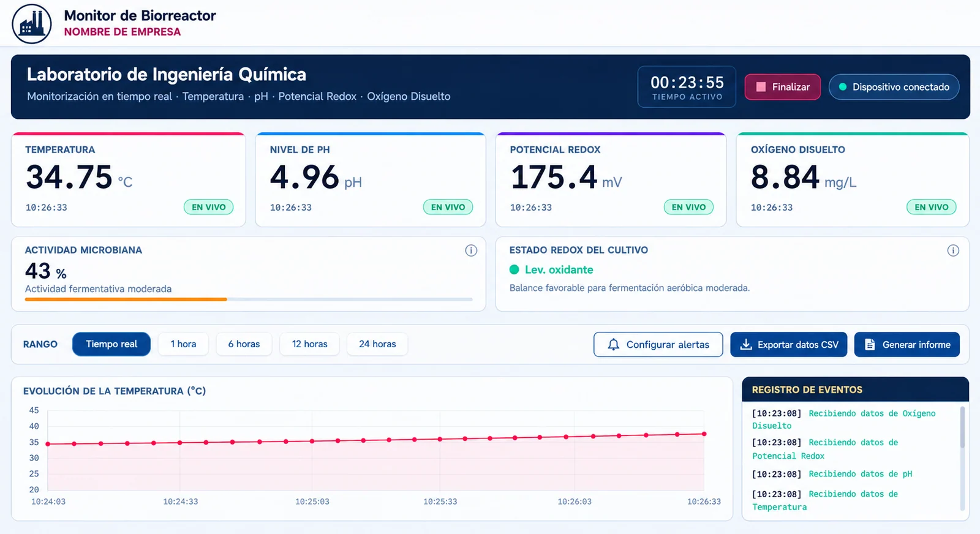Click Generar informe button
The image size is (980, 534).
coord(907,345)
